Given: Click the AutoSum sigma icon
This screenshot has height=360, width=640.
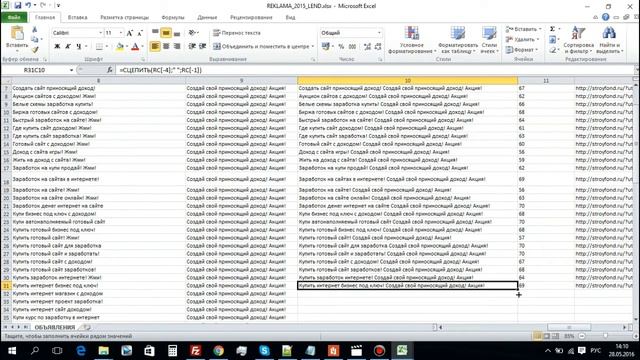Looking at the screenshot, I should click(552, 29).
